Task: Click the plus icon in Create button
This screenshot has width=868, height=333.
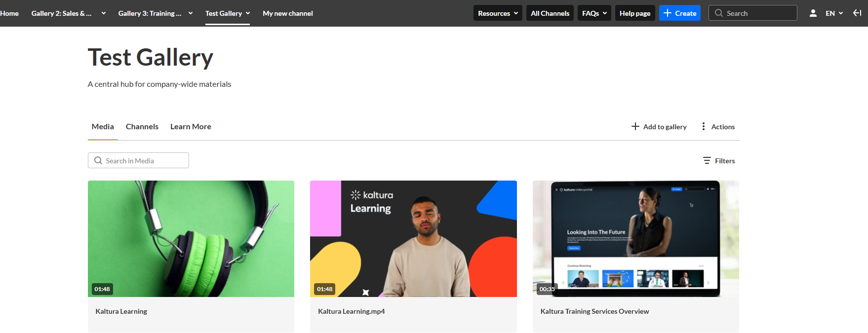Action: (x=668, y=13)
